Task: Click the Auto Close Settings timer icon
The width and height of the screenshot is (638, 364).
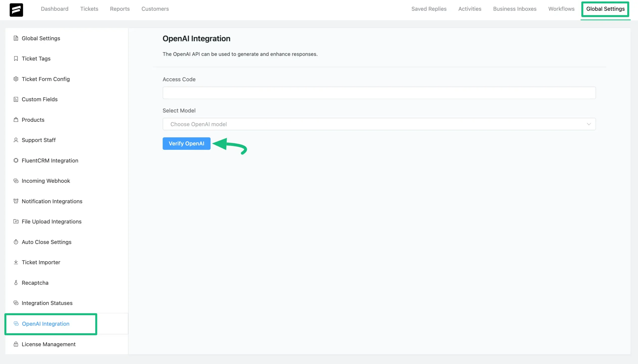Action: coord(16,242)
